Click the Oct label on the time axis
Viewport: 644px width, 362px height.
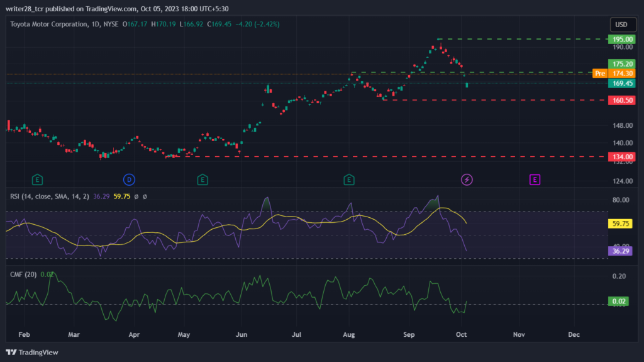click(461, 334)
